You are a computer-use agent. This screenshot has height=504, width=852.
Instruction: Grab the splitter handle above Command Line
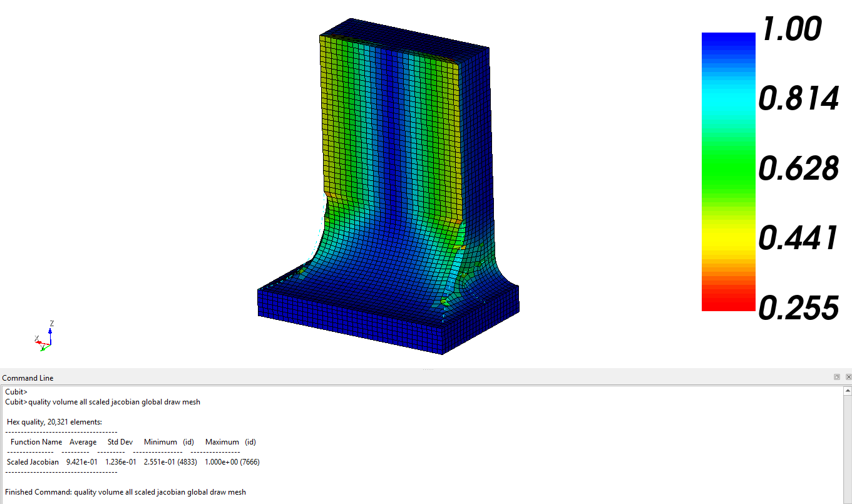coord(428,369)
